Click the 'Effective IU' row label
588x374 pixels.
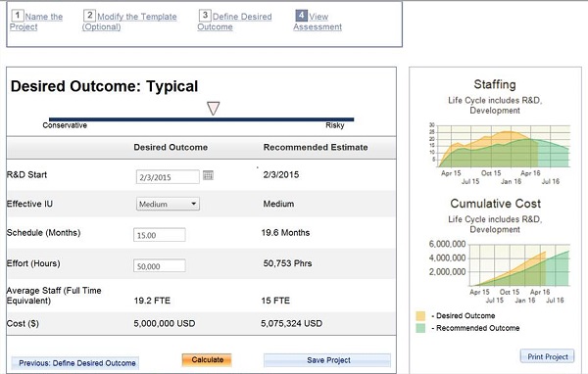pyautogui.click(x=29, y=204)
